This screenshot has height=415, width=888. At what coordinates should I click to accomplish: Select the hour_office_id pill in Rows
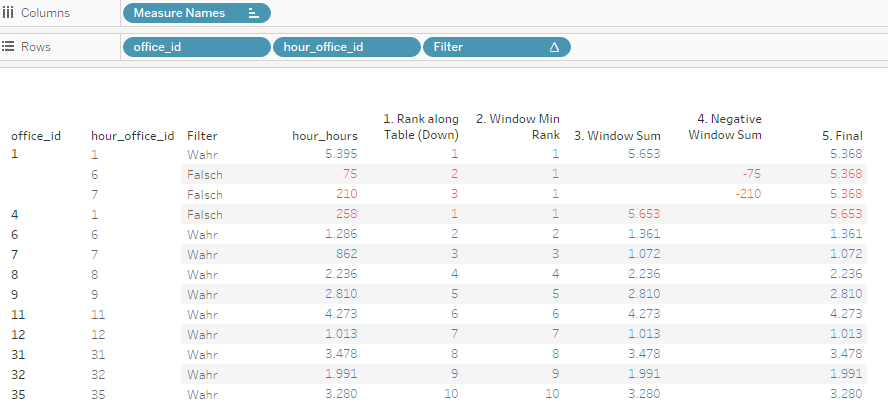pyautogui.click(x=346, y=47)
